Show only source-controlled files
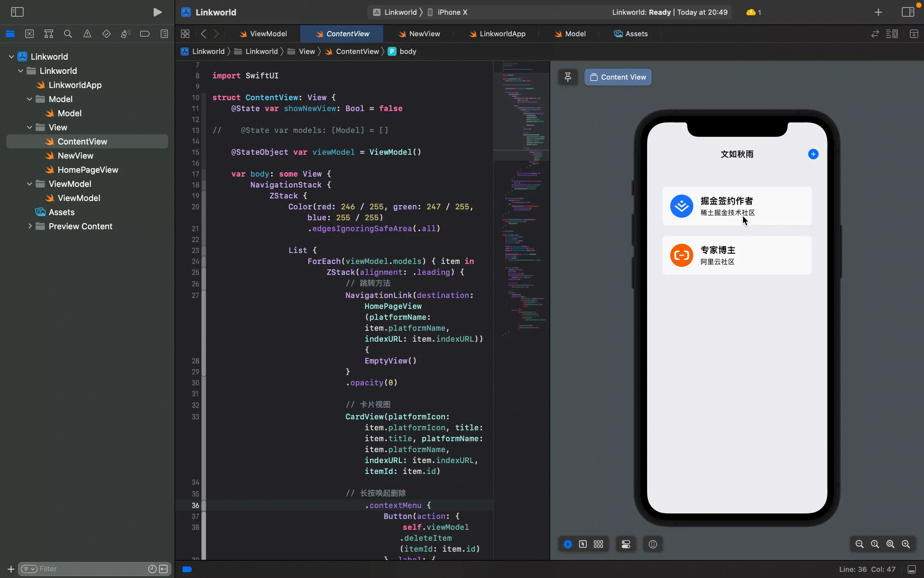This screenshot has width=924, height=578. tap(163, 569)
